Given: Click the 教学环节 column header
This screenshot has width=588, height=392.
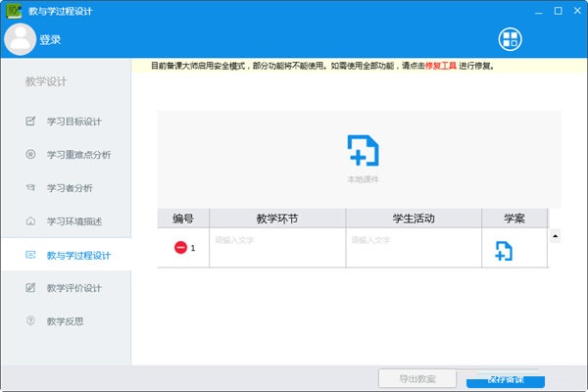Looking at the screenshot, I should click(277, 219).
